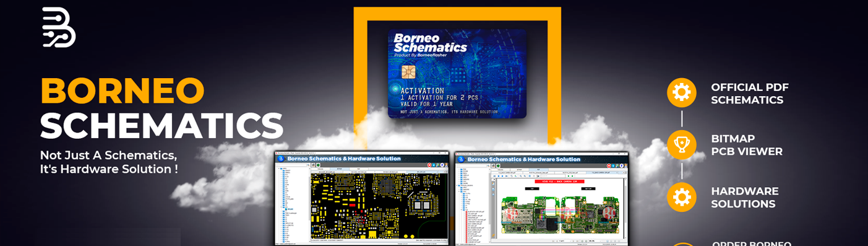The height and width of the screenshot is (246, 868).
Task: Click the Official PDF Schematics text
Action: 749,94
